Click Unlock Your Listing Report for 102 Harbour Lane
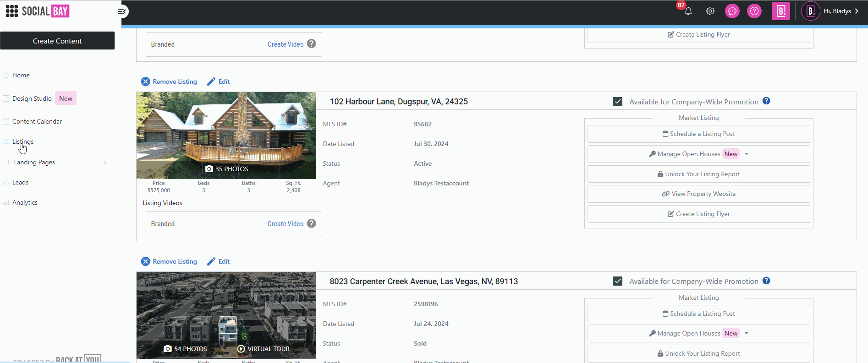The image size is (868, 363). [698, 174]
